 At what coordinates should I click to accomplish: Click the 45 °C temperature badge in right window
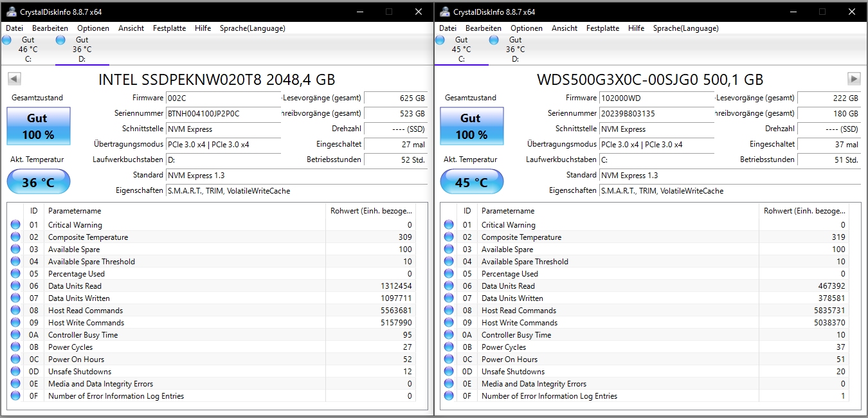[472, 182]
